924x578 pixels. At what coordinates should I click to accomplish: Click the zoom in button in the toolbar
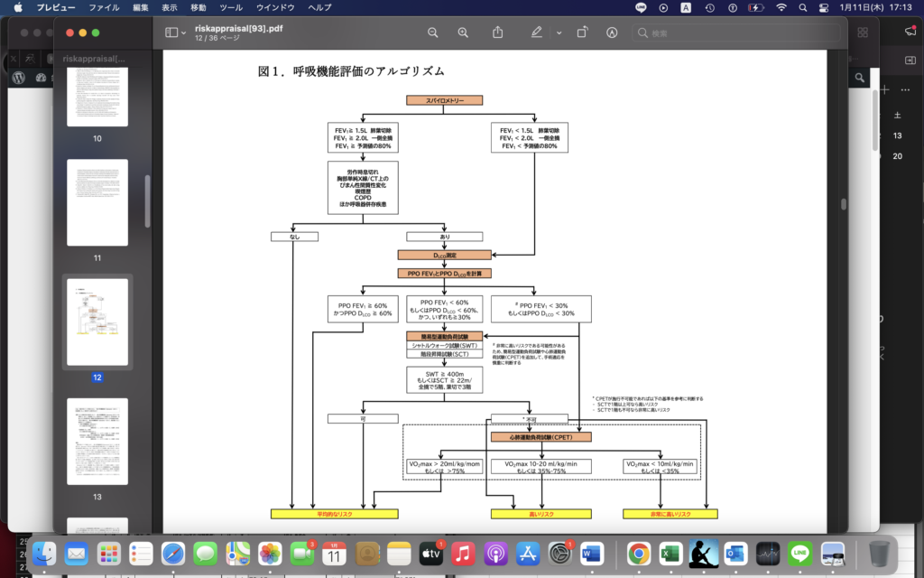tap(463, 33)
